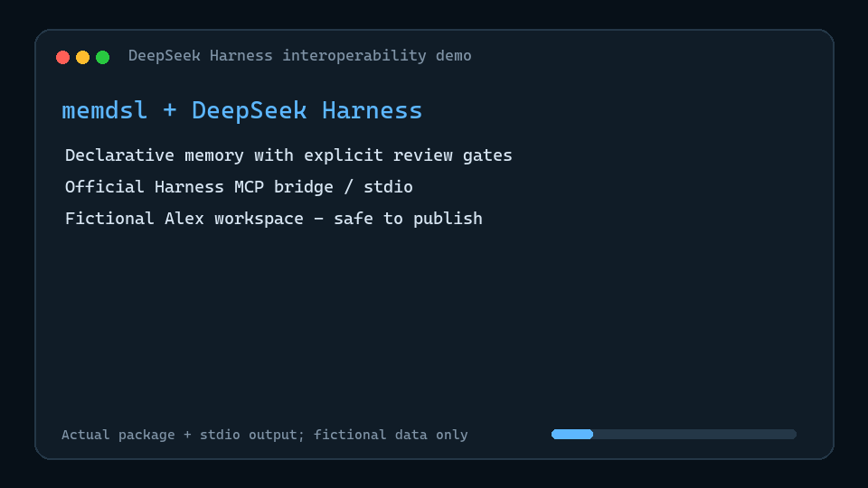
Task: Click the line 'Fictional Alex workspace – safe to publish'
Action: click(x=273, y=219)
